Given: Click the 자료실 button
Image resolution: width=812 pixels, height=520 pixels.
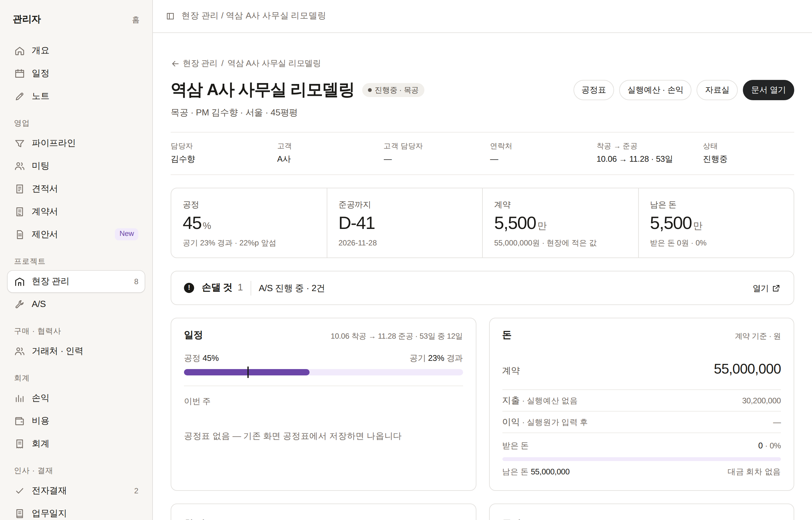Looking at the screenshot, I should click(x=717, y=90).
